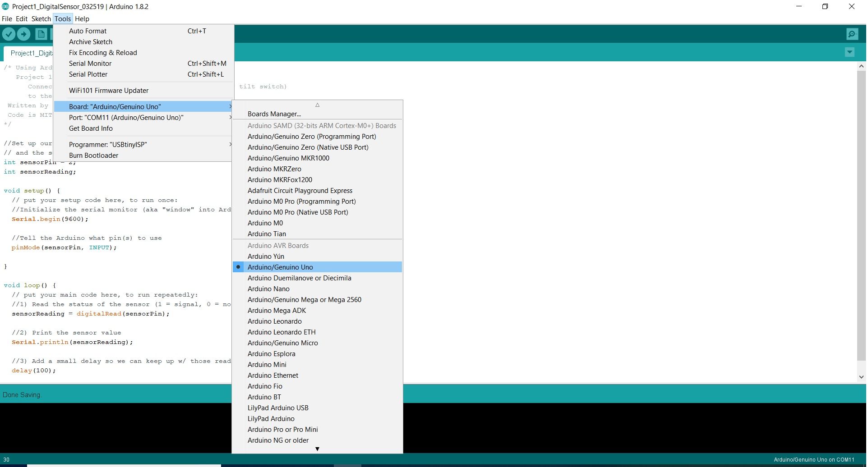Click the scroll-down arrow in the board list
868x467 pixels.
coord(318,449)
